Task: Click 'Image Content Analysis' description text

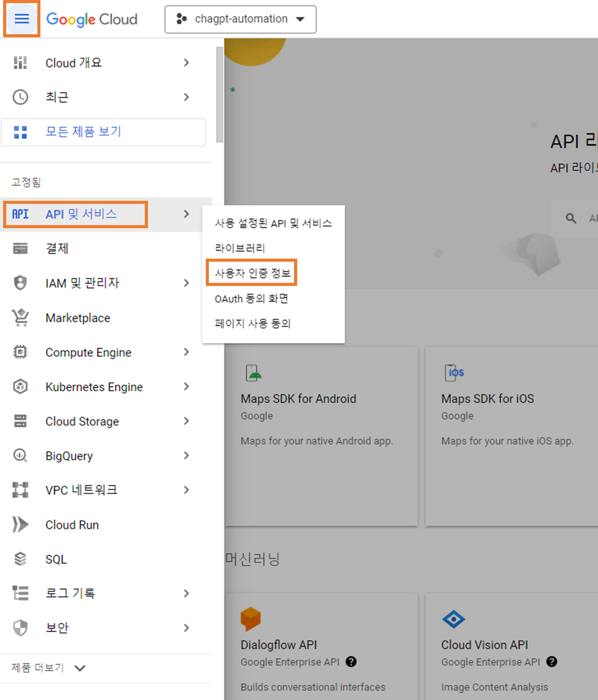Action: pos(494,687)
